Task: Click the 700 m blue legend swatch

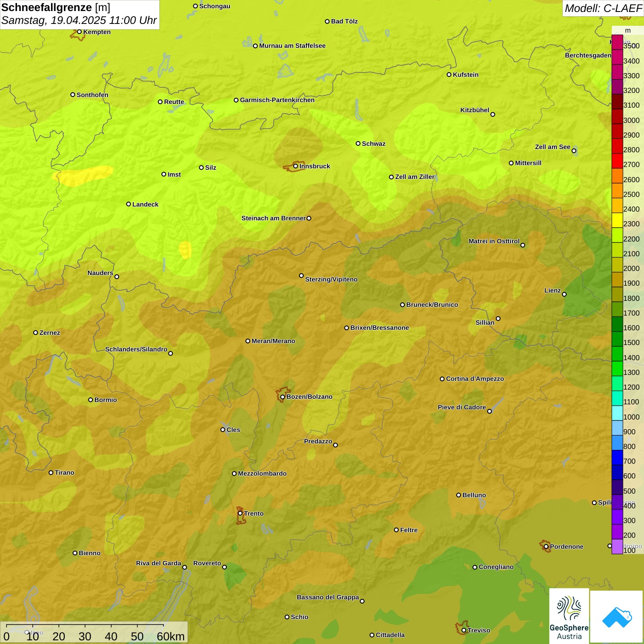Action: coord(617,458)
